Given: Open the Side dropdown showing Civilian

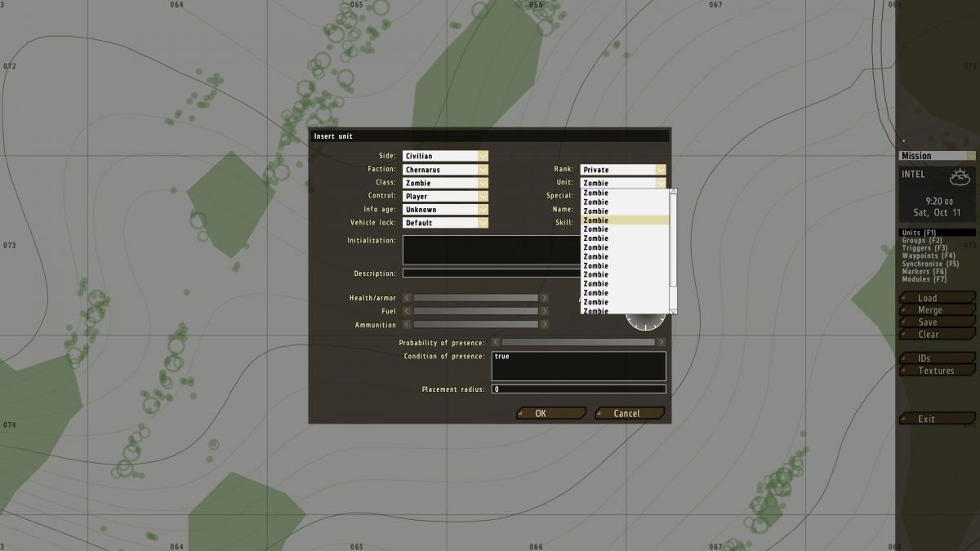Looking at the screenshot, I should (445, 156).
